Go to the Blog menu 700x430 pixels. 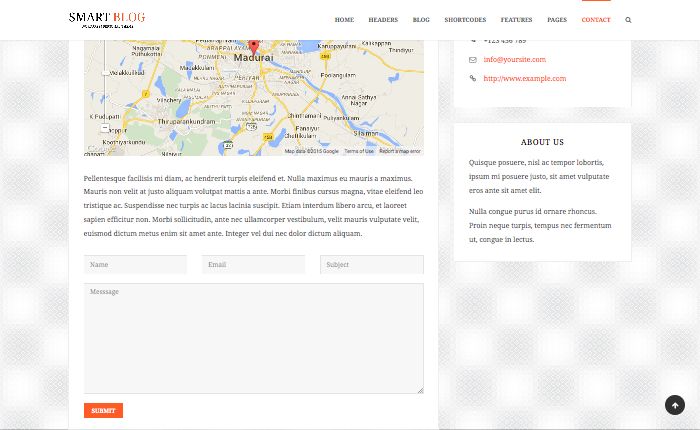[421, 20]
